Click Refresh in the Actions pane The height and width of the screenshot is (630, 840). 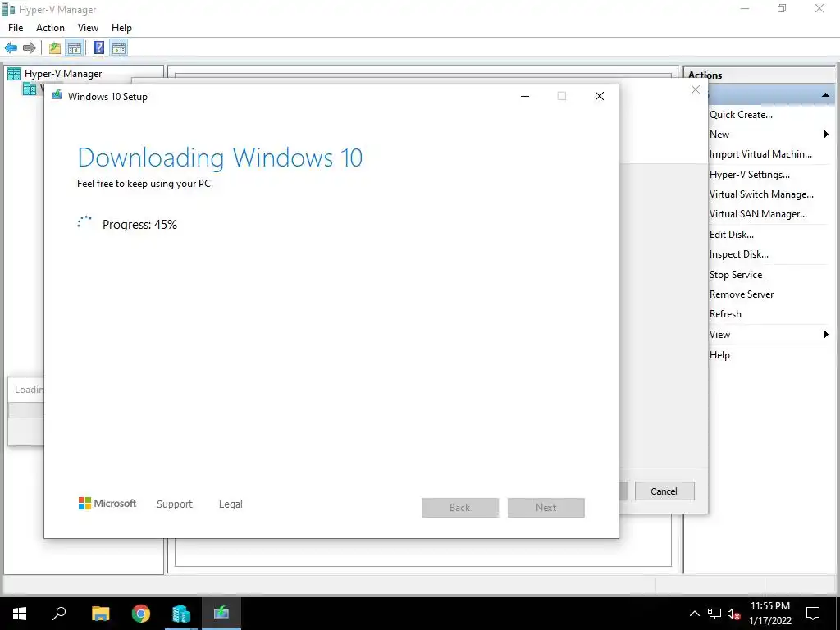725,314
